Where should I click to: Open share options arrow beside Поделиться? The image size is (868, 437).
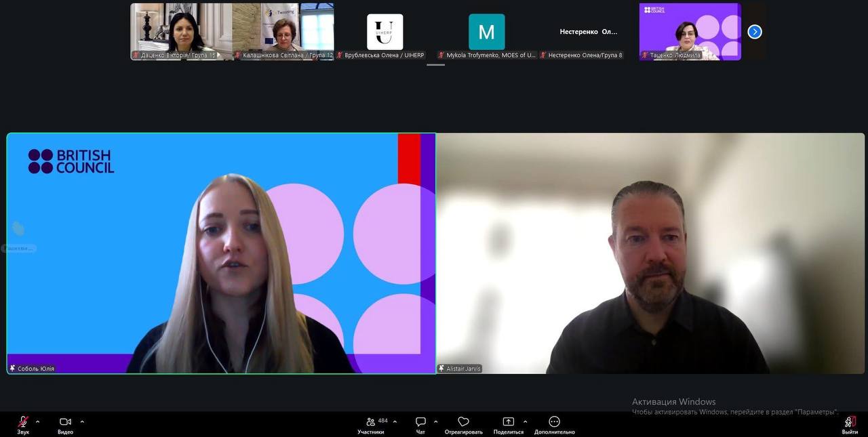click(525, 421)
